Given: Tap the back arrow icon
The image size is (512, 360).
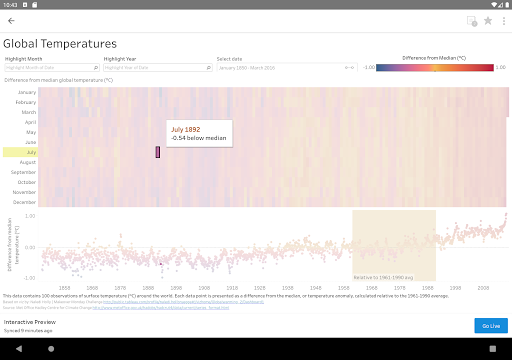Looking at the screenshot, I should pyautogui.click(x=11, y=21).
